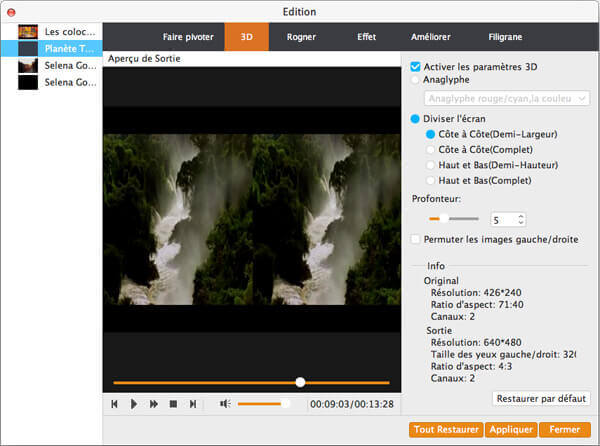600x446 pixels.
Task: Click the 'Tout Restaurer' button
Action: pos(445,430)
